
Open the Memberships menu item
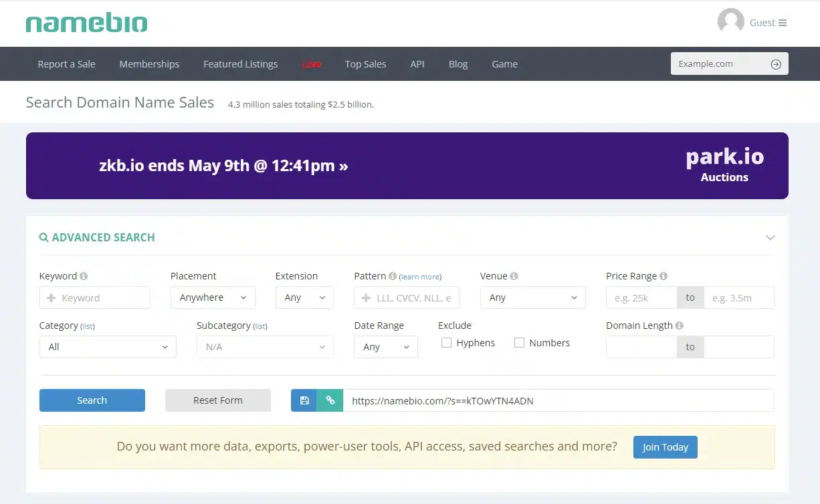click(x=149, y=64)
